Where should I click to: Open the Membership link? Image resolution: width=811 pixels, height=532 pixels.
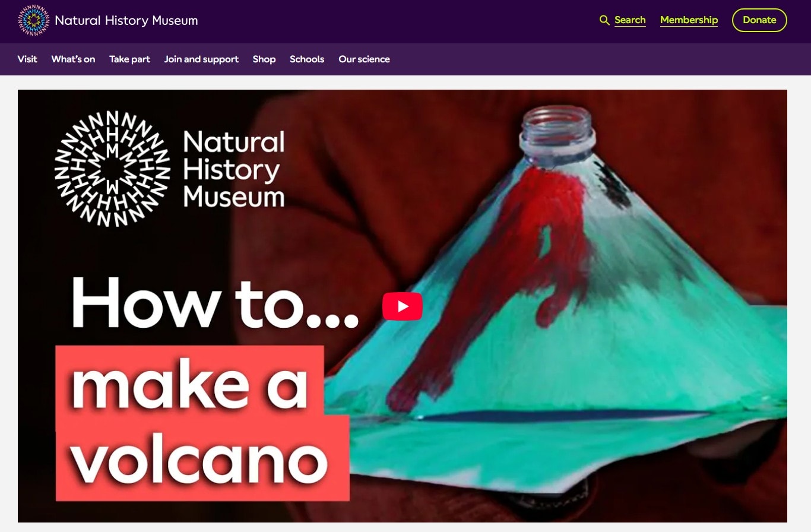[689, 20]
